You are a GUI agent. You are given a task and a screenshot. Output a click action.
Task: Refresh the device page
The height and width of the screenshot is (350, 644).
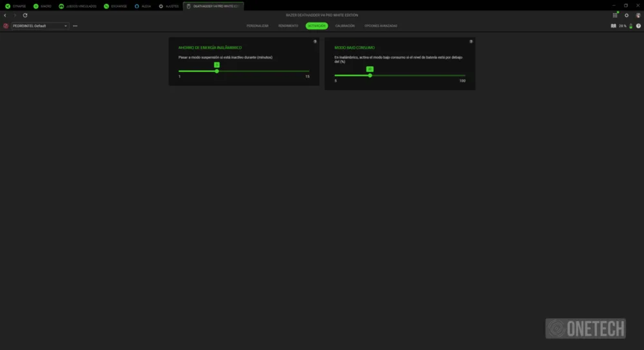[25, 15]
